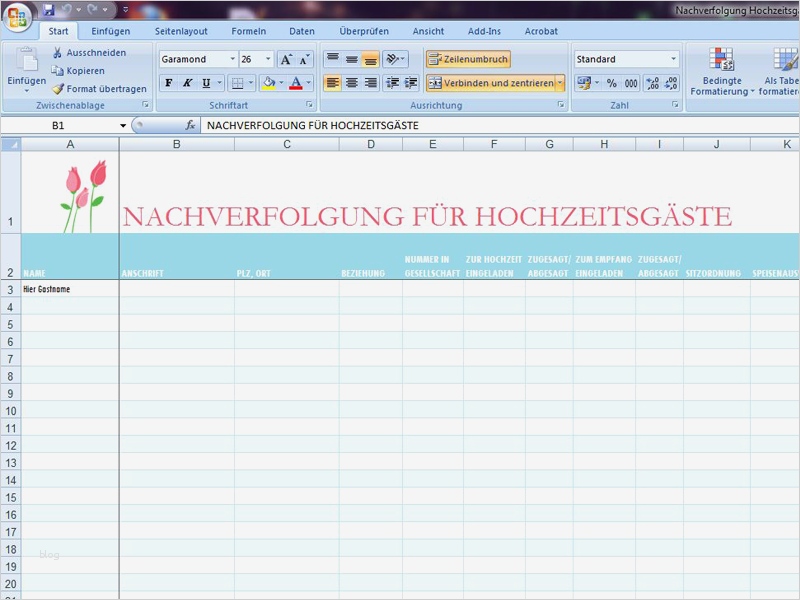Open the Acrobat ribbon tab
Screen dimensions: 800x600
click(x=541, y=31)
